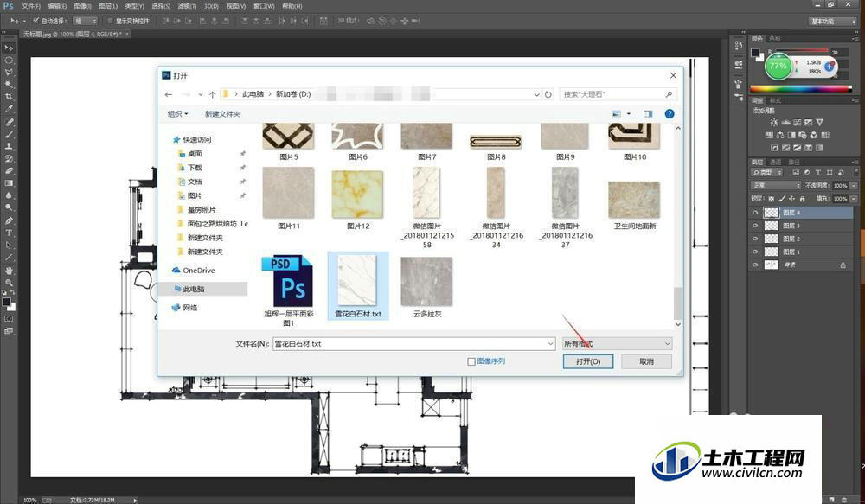Click the 搜索"大理石" search field

(618, 94)
